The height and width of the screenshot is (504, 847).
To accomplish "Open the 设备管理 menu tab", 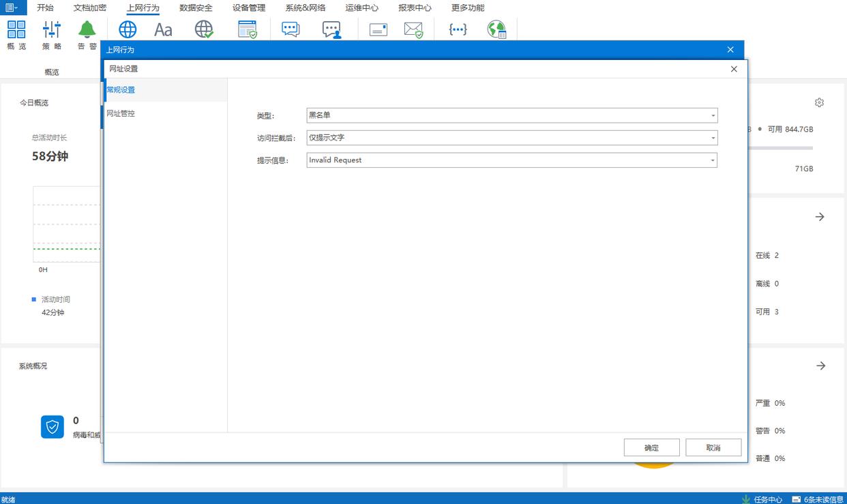I will coord(249,8).
